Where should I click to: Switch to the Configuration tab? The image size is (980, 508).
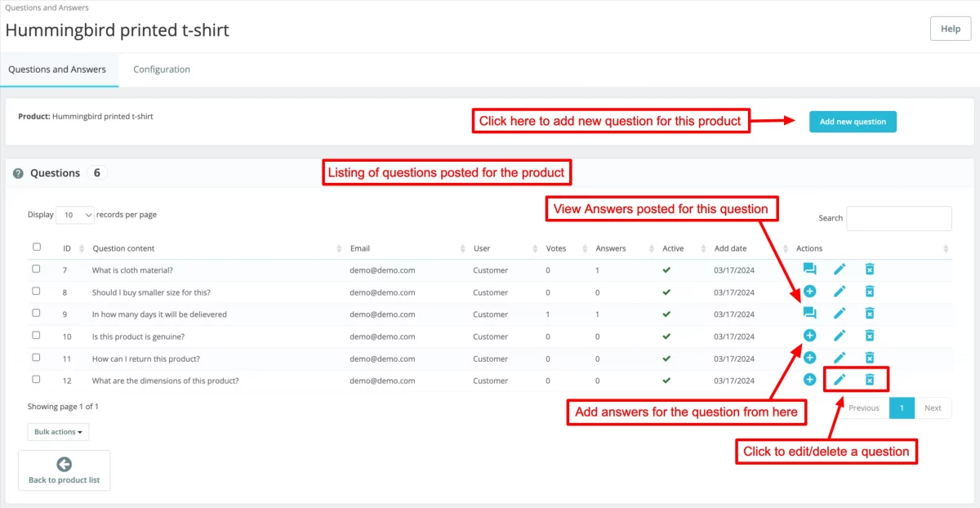coord(161,69)
